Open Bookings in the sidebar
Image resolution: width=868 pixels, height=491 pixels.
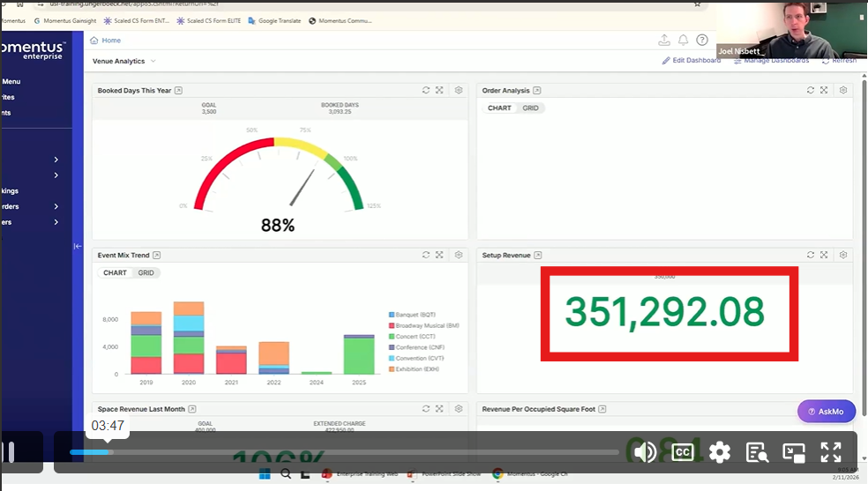pos(10,190)
